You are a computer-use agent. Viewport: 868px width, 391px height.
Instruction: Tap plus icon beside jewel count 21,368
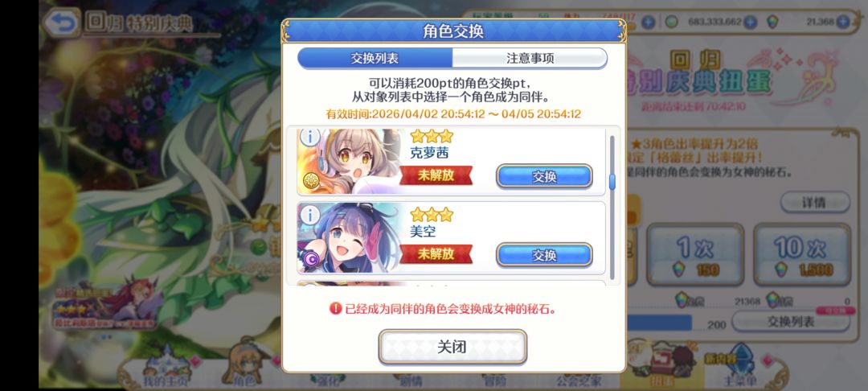[x=842, y=22]
